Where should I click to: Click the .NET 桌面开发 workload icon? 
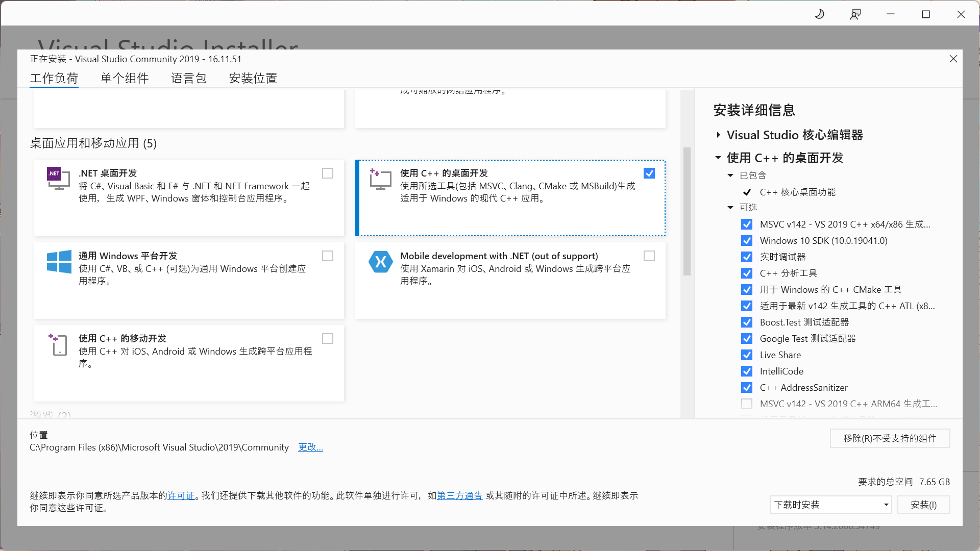(58, 180)
